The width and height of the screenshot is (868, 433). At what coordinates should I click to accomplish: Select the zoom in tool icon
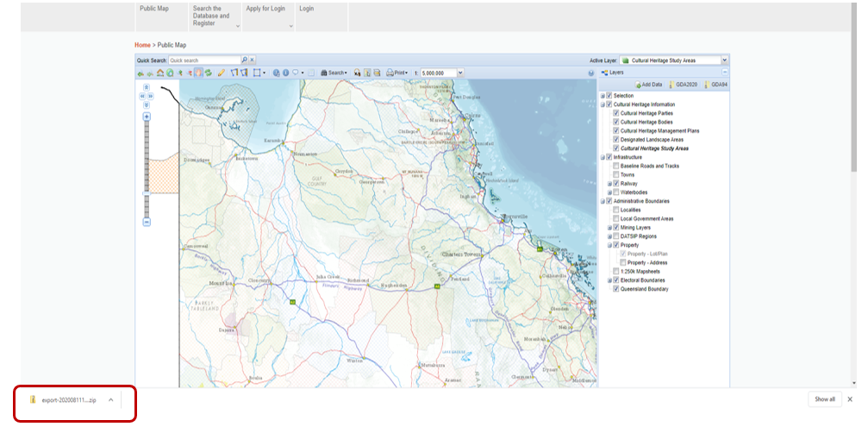click(x=179, y=72)
